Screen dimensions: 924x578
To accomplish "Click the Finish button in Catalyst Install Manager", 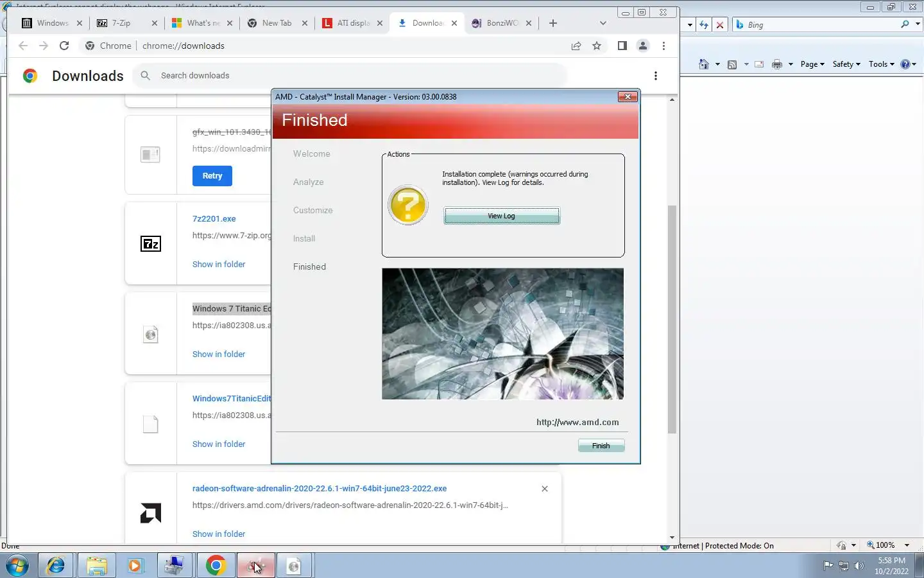I will (601, 446).
